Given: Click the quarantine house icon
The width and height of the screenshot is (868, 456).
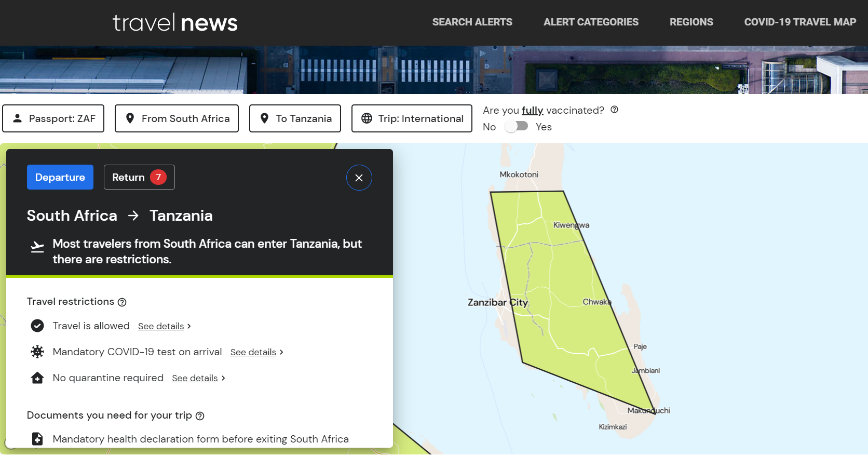Looking at the screenshot, I should pos(37,378).
